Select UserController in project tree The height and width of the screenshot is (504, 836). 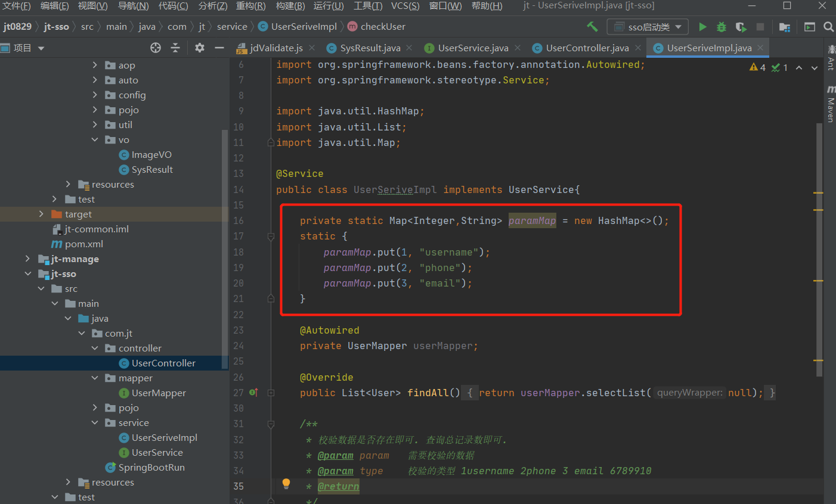click(157, 363)
